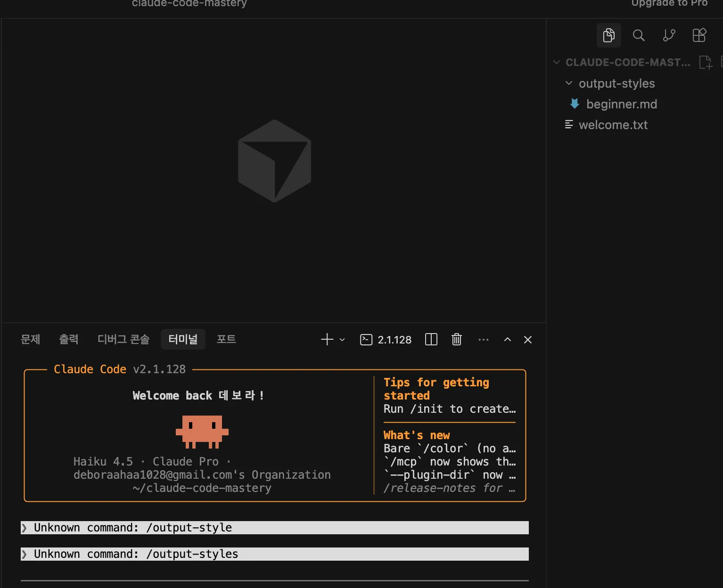Open the Extensions view icon
This screenshot has height=588, width=723.
pos(699,35)
